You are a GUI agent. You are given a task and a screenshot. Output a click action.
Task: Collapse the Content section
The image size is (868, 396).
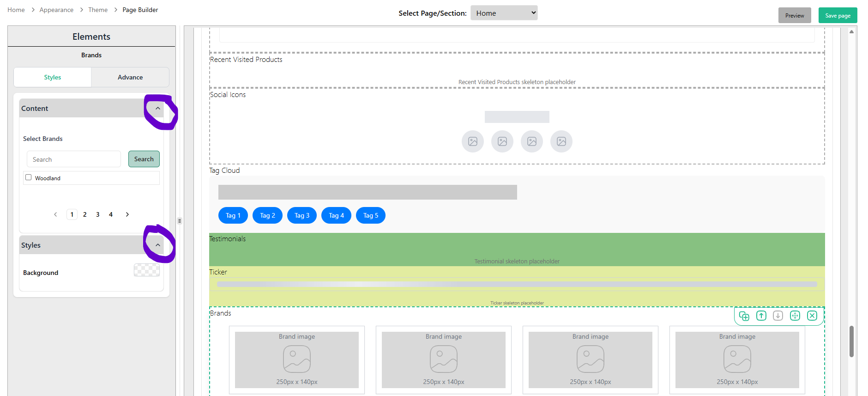pyautogui.click(x=158, y=108)
